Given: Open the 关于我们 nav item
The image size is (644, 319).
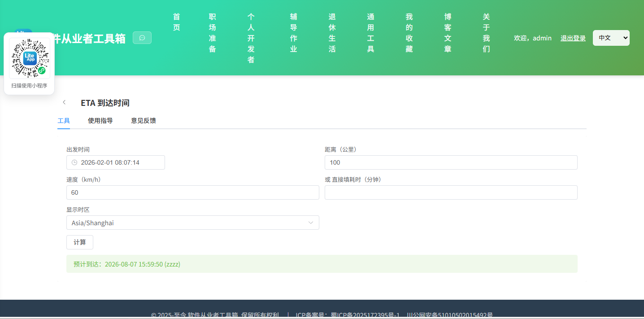Looking at the screenshot, I should pos(487,33).
